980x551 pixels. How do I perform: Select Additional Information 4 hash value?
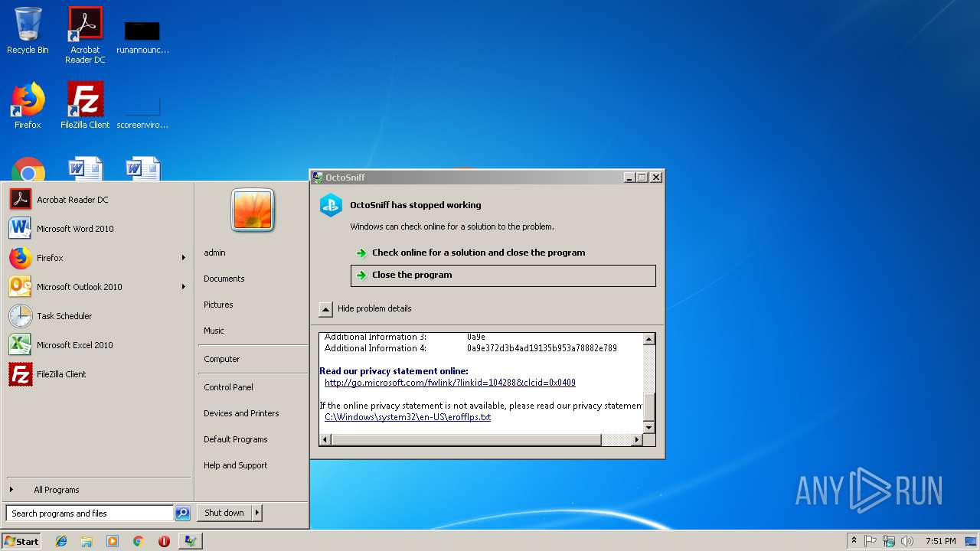tap(542, 348)
